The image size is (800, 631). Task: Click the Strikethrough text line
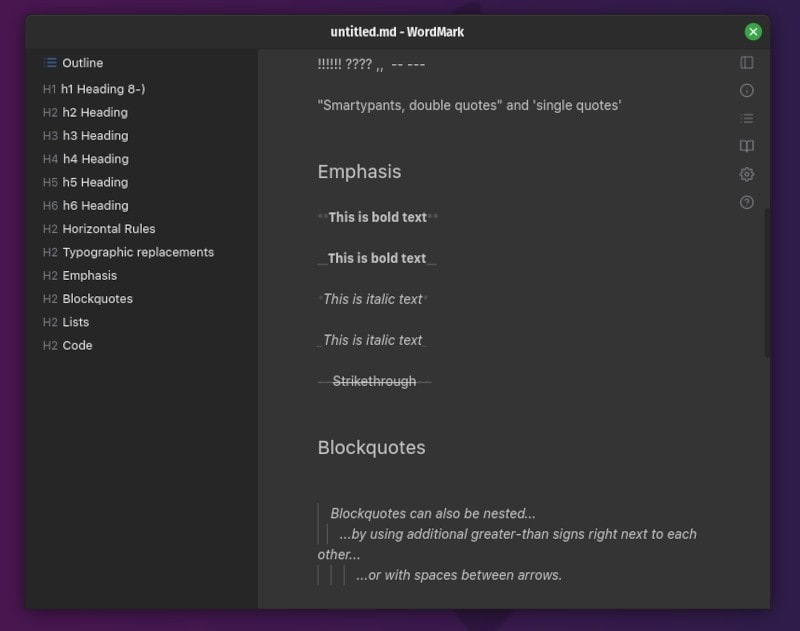click(x=374, y=381)
